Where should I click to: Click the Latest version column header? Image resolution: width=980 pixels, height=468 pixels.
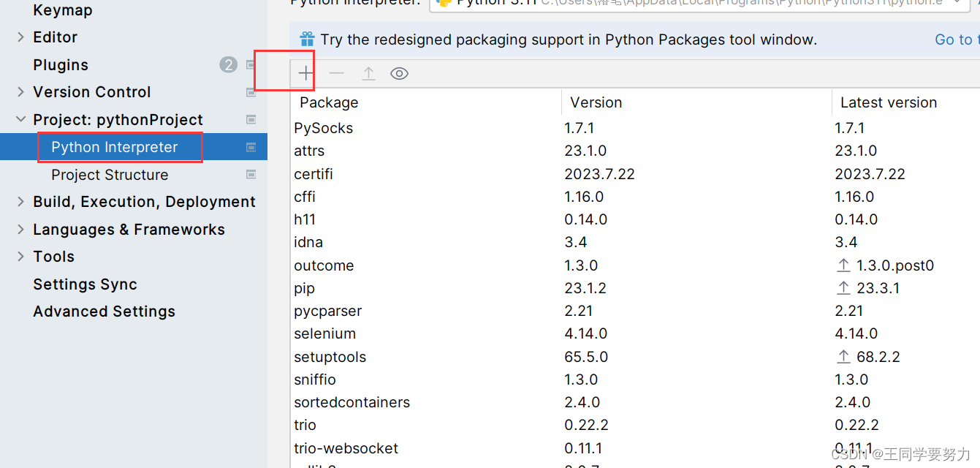pos(889,102)
